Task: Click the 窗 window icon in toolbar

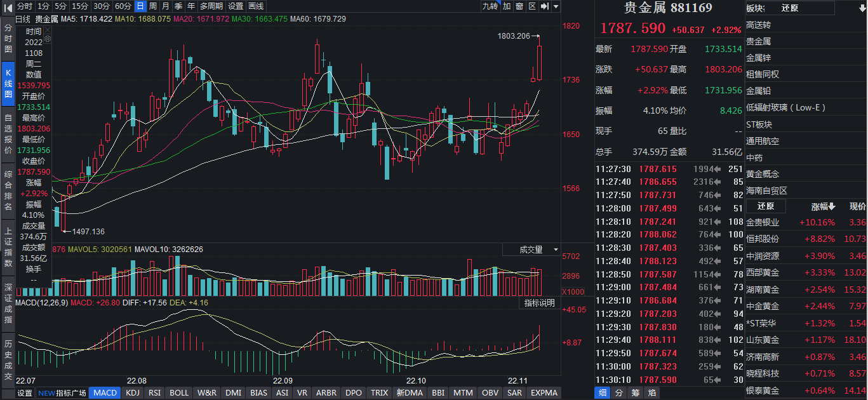Action: 519,6
